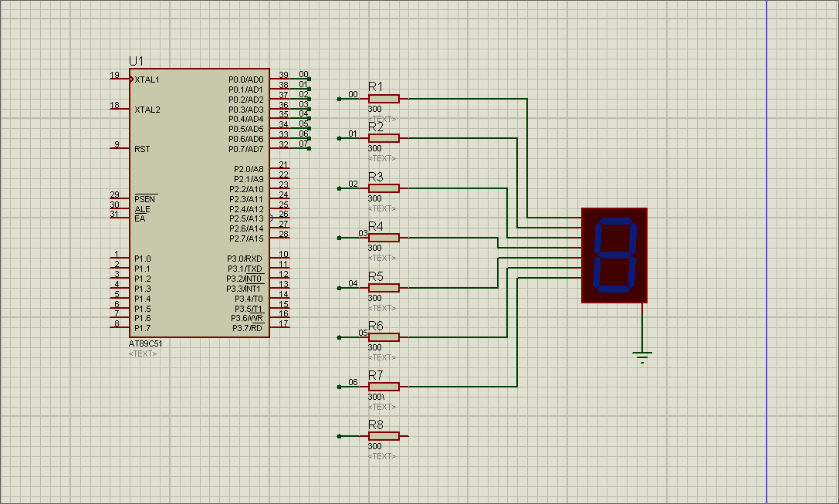Click the P3.2/INT0 pin label
The height and width of the screenshot is (504, 839).
pos(244,279)
